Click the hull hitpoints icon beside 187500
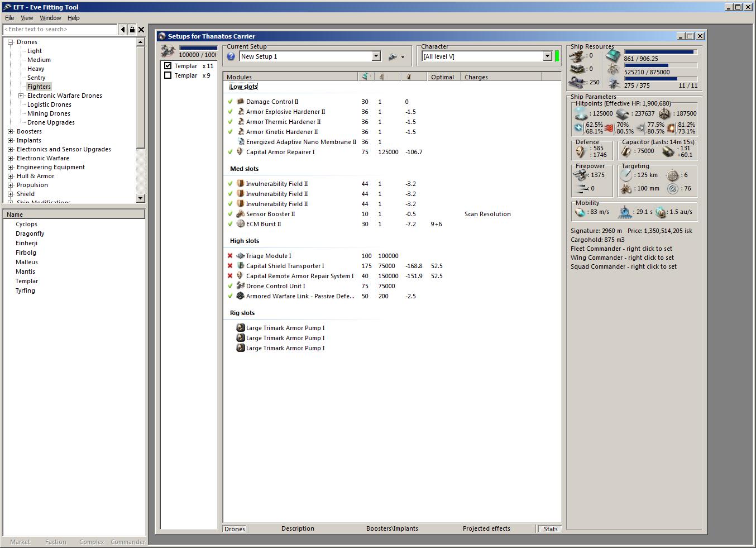 664,113
